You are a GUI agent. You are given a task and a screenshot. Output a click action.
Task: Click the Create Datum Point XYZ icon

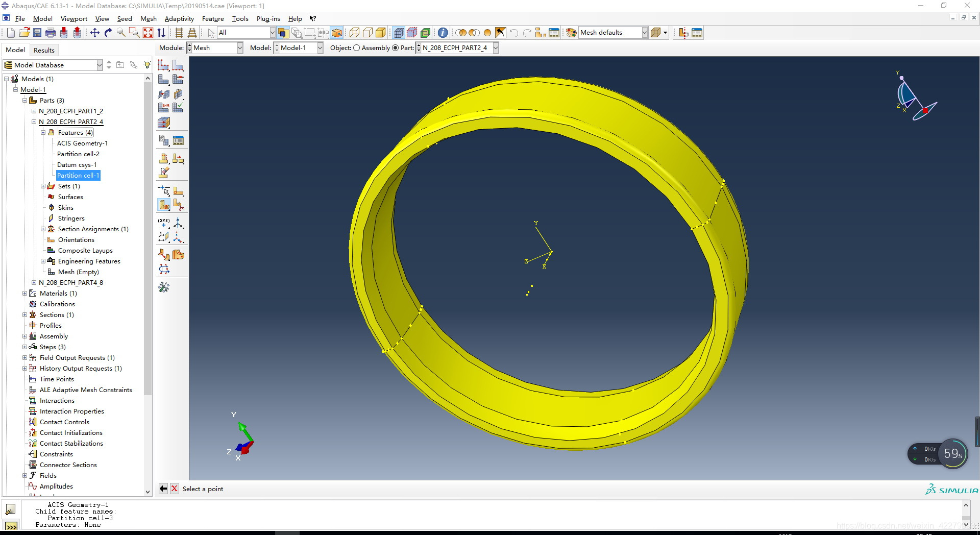click(163, 223)
